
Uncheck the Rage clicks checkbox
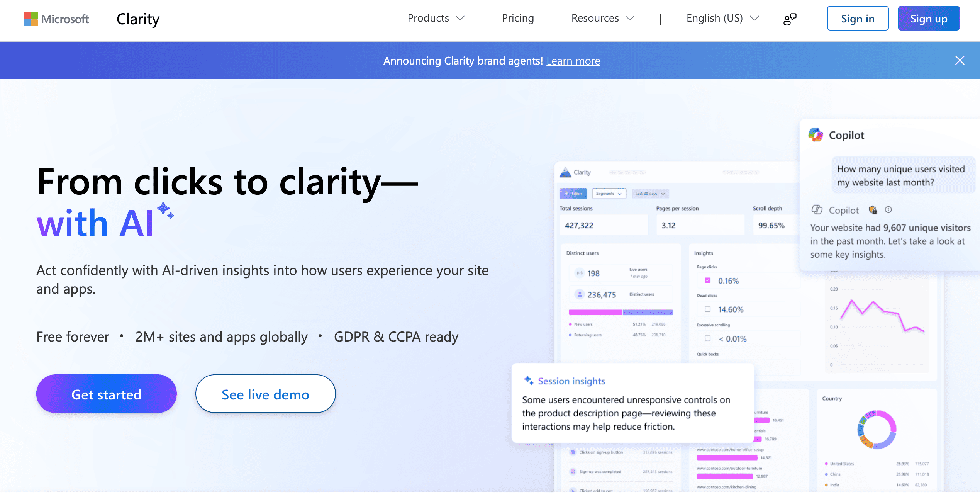point(707,280)
